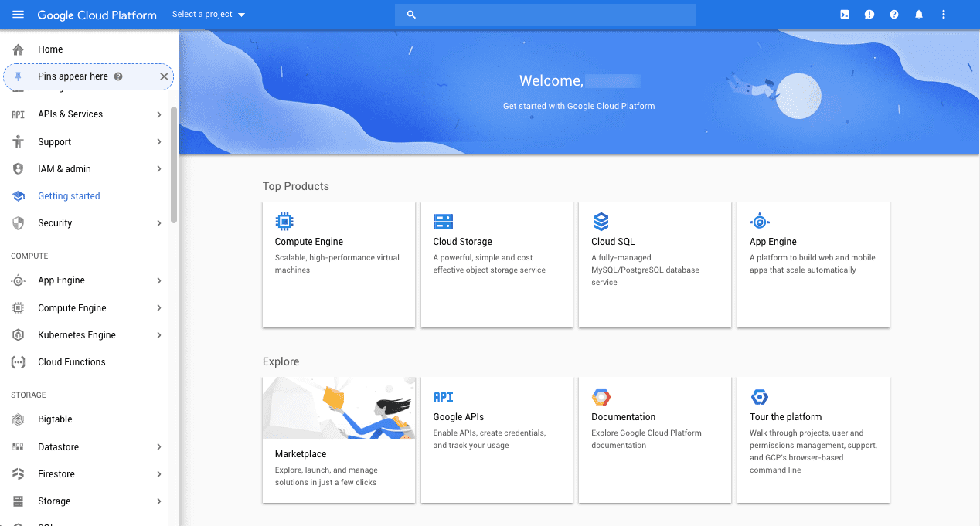Click the pin icon in Pins tip
The width and height of the screenshot is (980, 526).
(19, 76)
